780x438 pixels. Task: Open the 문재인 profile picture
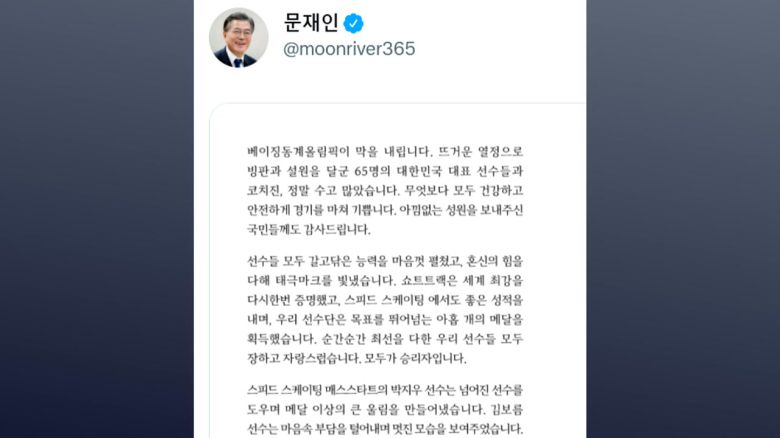(x=238, y=38)
